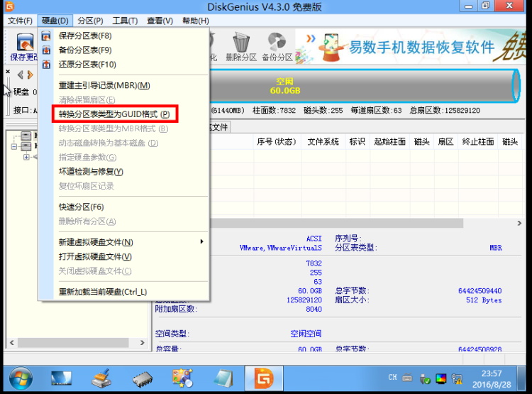532x394 pixels.
Task: Click 转换分区表类型为GUID格式 (P)
Action: [x=114, y=114]
